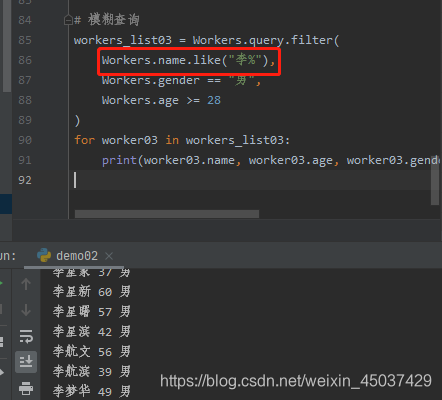Click line number 86 in the gutter

[25, 60]
